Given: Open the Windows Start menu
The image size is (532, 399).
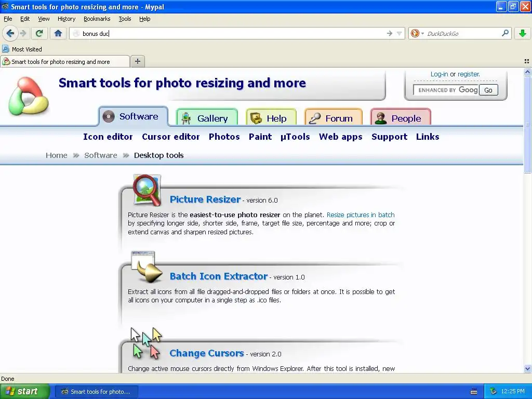Looking at the screenshot, I should click(25, 392).
